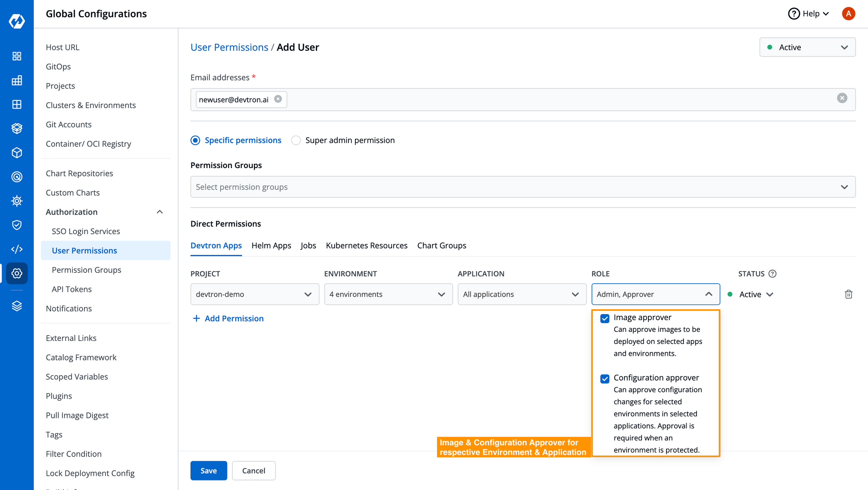The width and height of the screenshot is (868, 490).
Task: Open the code brackets icon in the sidebar
Action: pos(17,249)
